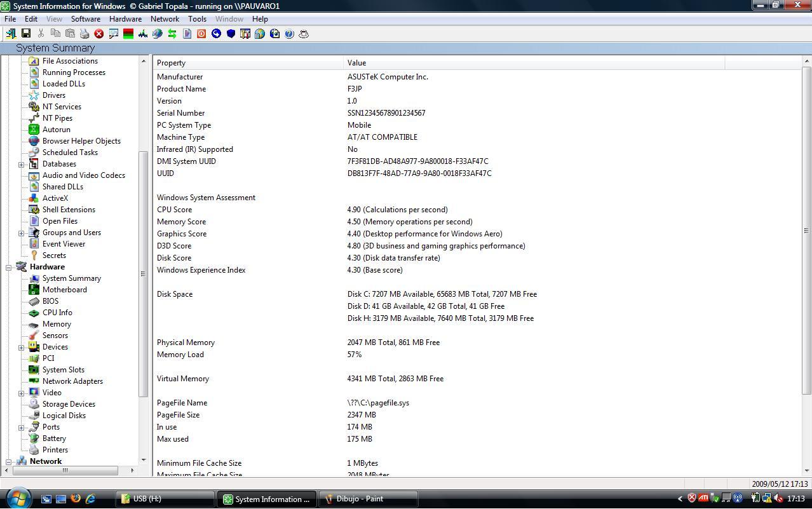Click the blue question mark help icon
This screenshot has width=812, height=509.
289,34
